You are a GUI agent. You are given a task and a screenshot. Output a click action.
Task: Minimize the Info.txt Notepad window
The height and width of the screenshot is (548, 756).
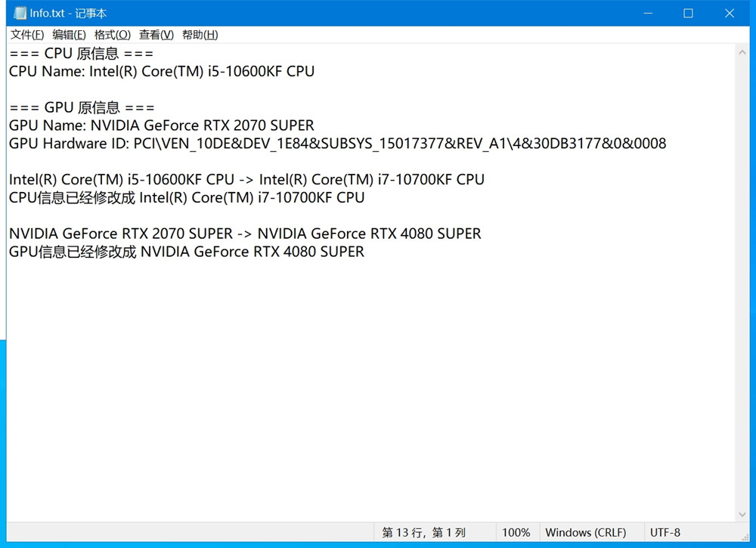tap(648, 13)
